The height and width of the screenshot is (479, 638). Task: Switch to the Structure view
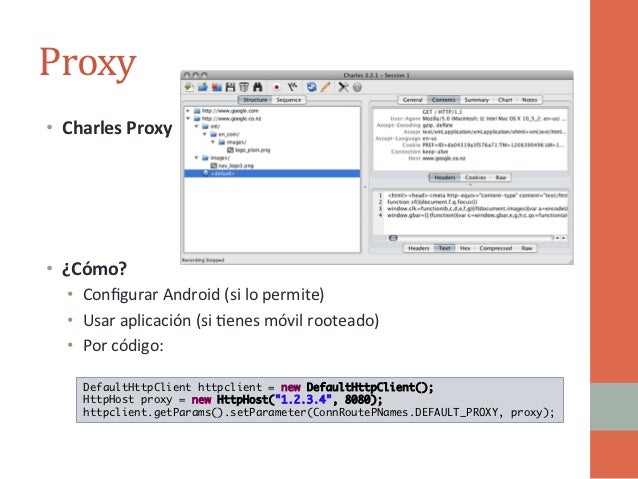click(255, 100)
